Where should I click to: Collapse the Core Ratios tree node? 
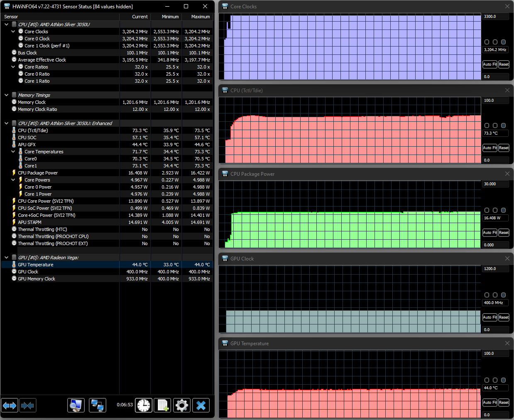tap(13, 67)
